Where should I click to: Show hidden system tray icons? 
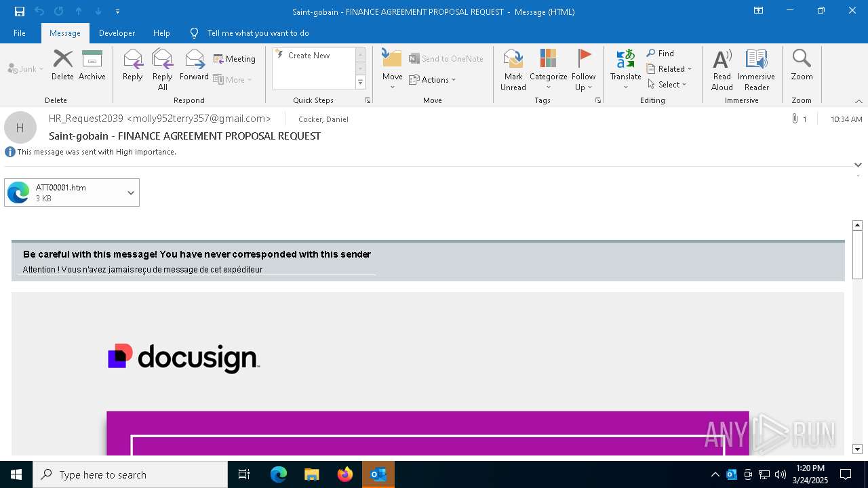point(715,474)
